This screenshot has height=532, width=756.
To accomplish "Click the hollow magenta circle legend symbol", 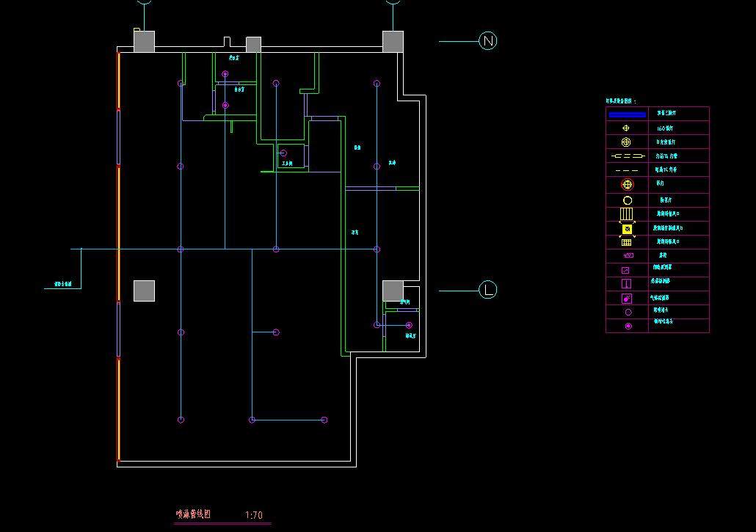I will click(628, 312).
